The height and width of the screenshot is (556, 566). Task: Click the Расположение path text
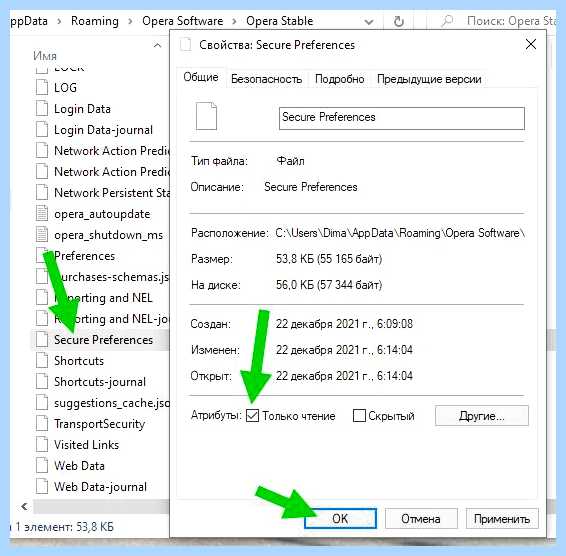click(400, 233)
